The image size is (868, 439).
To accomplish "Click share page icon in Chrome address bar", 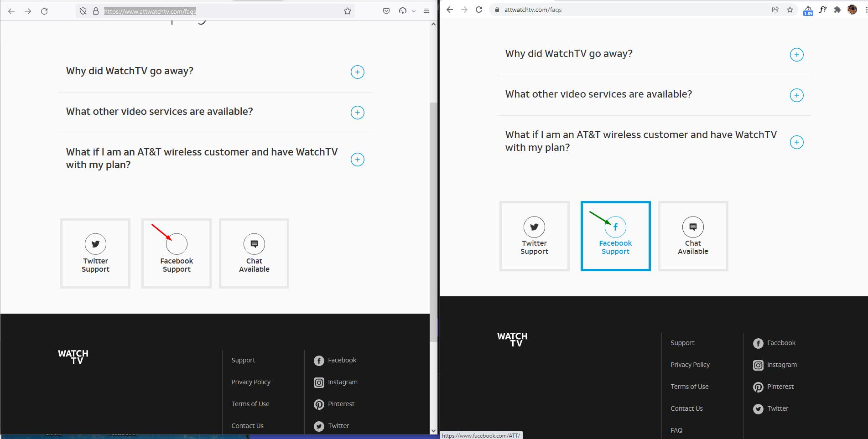I will click(775, 10).
